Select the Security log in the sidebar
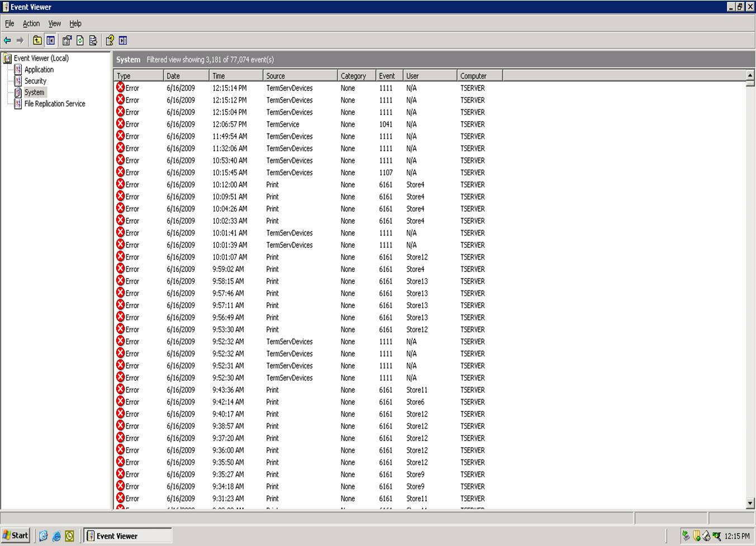Image resolution: width=756 pixels, height=546 pixels. [35, 81]
